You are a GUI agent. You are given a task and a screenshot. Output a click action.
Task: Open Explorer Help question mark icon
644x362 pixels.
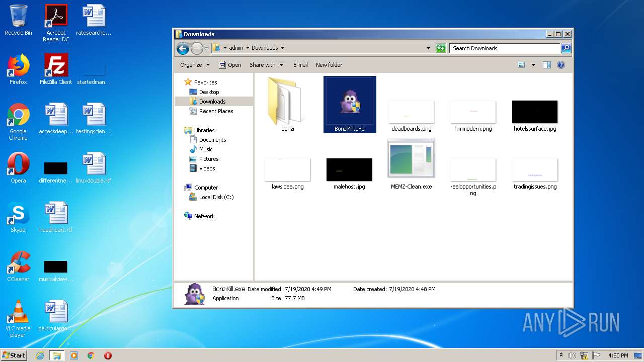[x=561, y=65]
